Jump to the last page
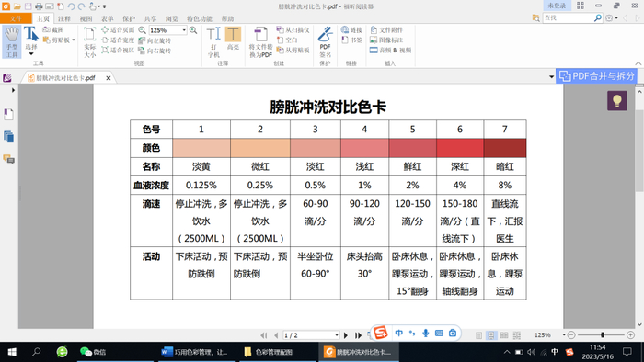This screenshot has height=362, width=644. point(358,335)
